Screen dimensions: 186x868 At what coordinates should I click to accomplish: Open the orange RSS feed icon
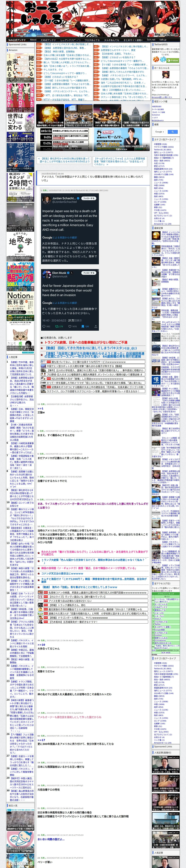(156, 59)
